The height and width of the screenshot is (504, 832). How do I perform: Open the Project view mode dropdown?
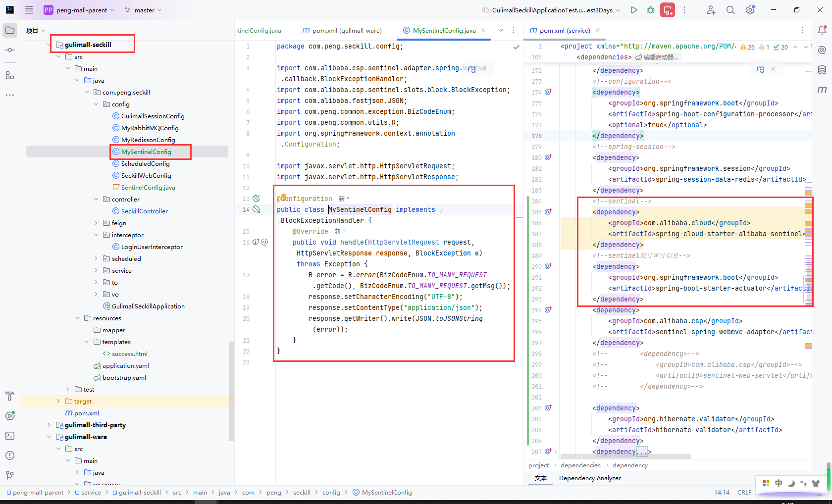[x=36, y=30]
